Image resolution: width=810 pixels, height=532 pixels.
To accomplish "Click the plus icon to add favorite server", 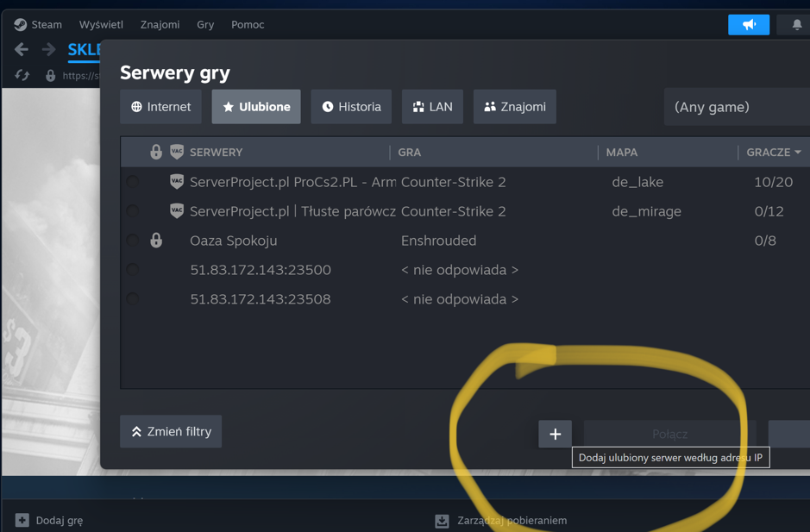I will (555, 434).
